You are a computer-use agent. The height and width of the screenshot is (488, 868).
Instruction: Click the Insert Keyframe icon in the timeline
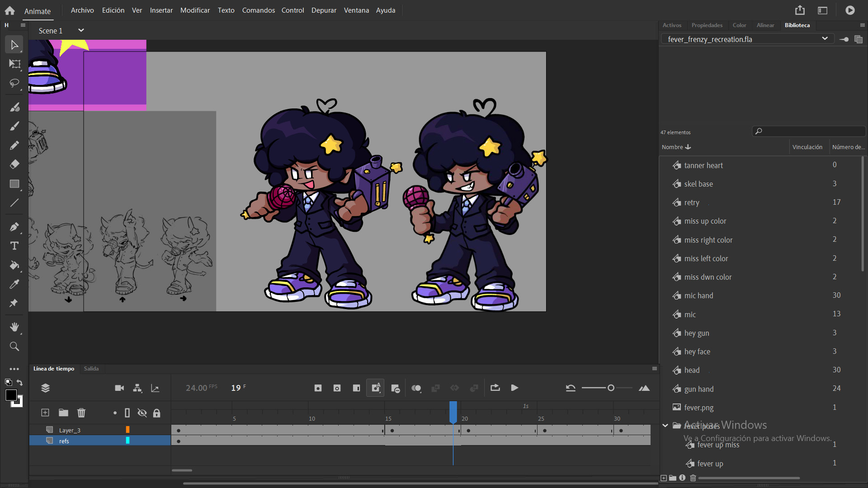tap(318, 388)
